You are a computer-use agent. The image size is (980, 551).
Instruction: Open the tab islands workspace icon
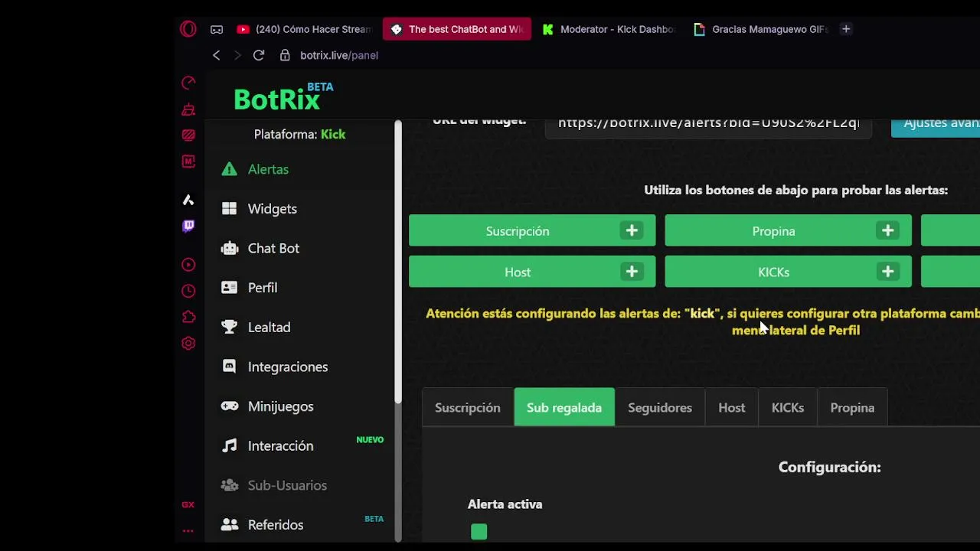217,29
